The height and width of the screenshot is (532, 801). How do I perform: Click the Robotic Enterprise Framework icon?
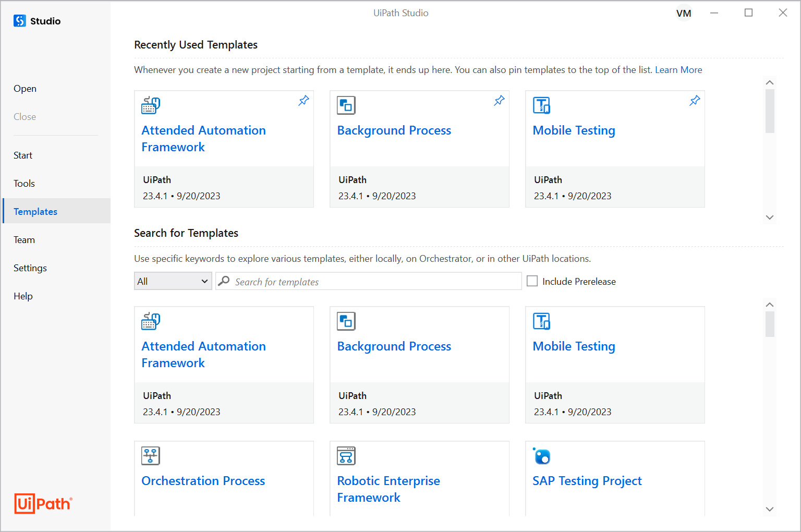click(346, 456)
